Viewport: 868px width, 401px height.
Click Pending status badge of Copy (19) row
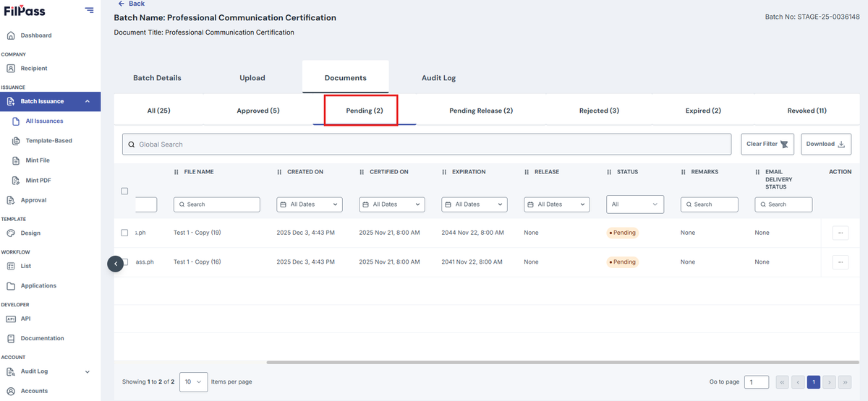[623, 233]
